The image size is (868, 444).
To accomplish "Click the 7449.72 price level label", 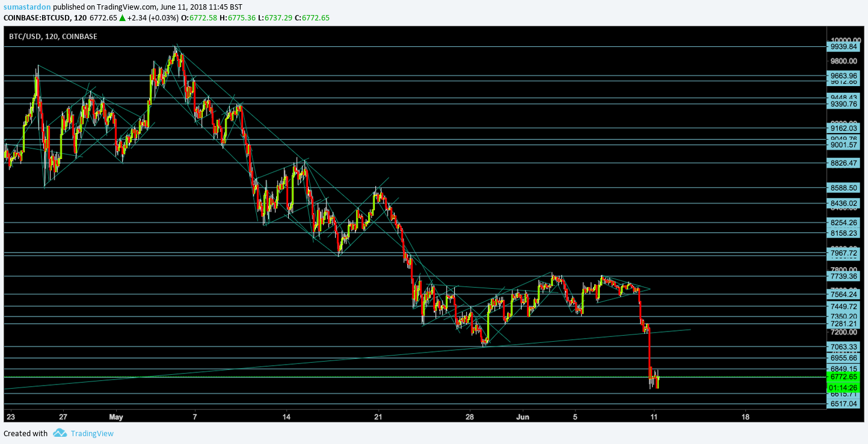I will (x=843, y=306).
